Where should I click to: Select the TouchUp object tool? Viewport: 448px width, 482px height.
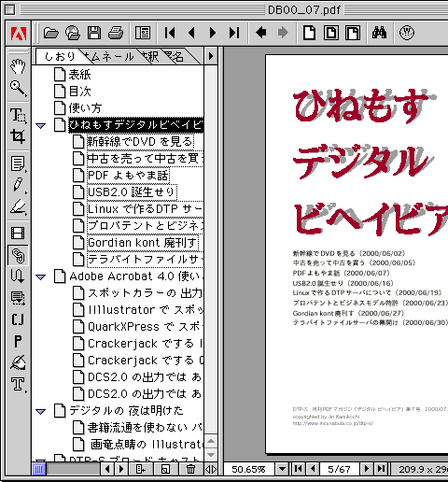[x=18, y=362]
